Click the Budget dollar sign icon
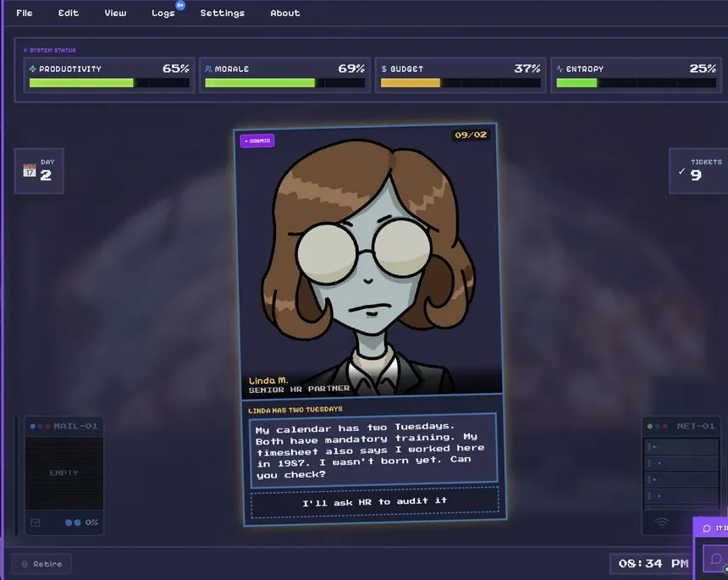Image resolution: width=728 pixels, height=580 pixels. (384, 69)
